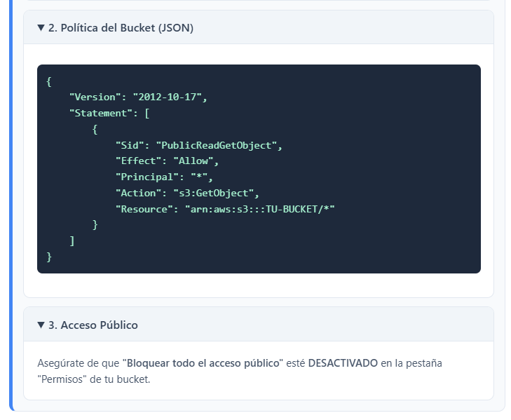
Task: Click the "Resource" key in the JSON
Action: pyautogui.click(x=144, y=209)
